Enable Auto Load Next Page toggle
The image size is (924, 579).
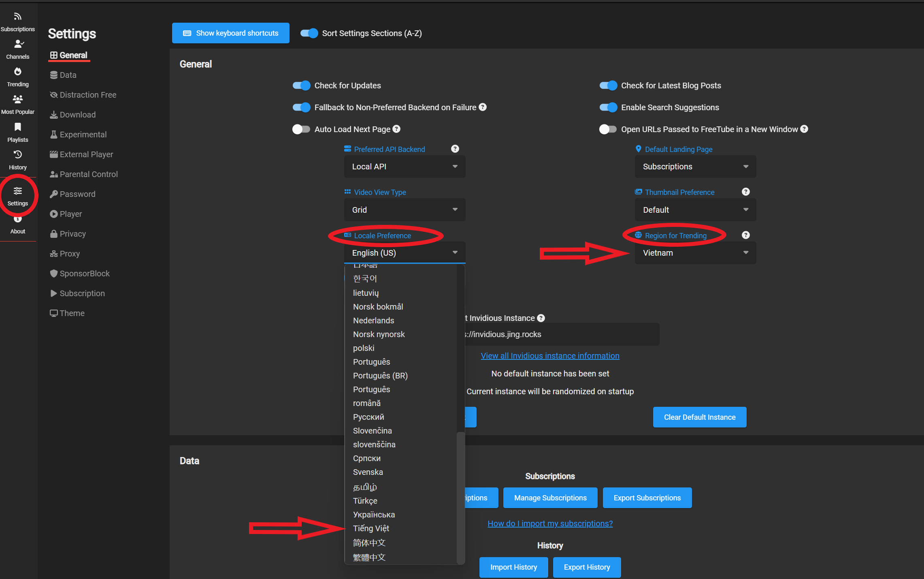click(x=301, y=129)
